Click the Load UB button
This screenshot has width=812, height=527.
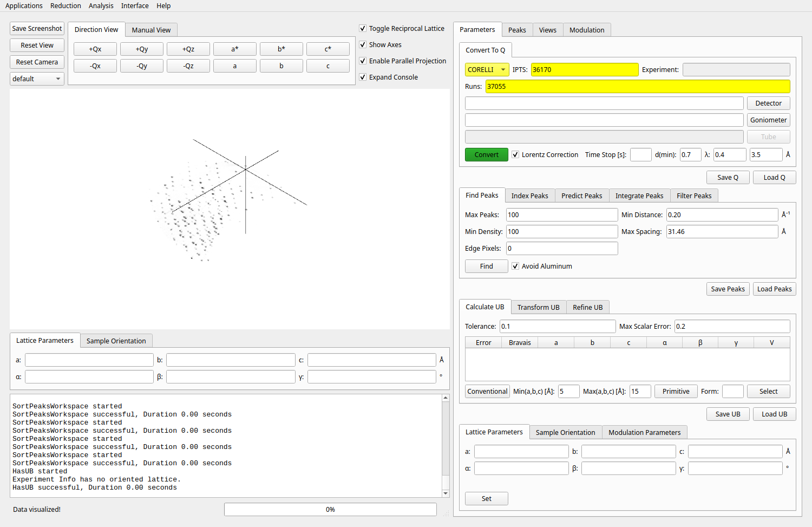[x=775, y=414]
